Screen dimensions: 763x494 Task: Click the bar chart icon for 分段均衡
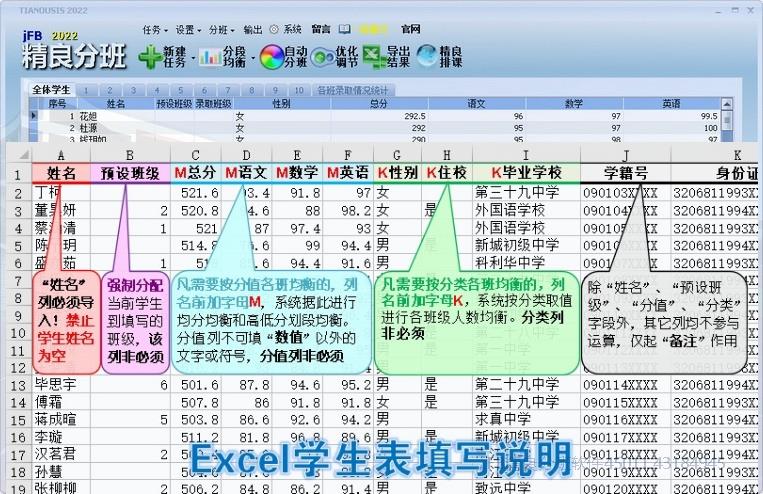tap(210, 57)
